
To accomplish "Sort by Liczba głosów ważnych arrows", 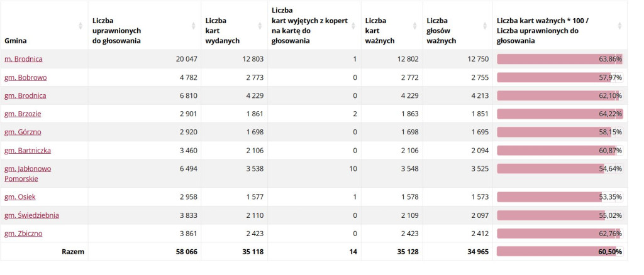I will [x=485, y=26].
